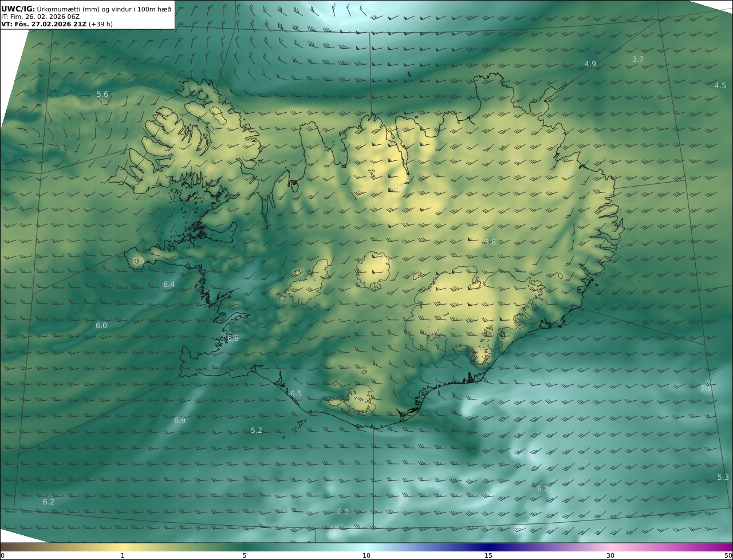Click the color scale tick label "15"

coord(488,555)
